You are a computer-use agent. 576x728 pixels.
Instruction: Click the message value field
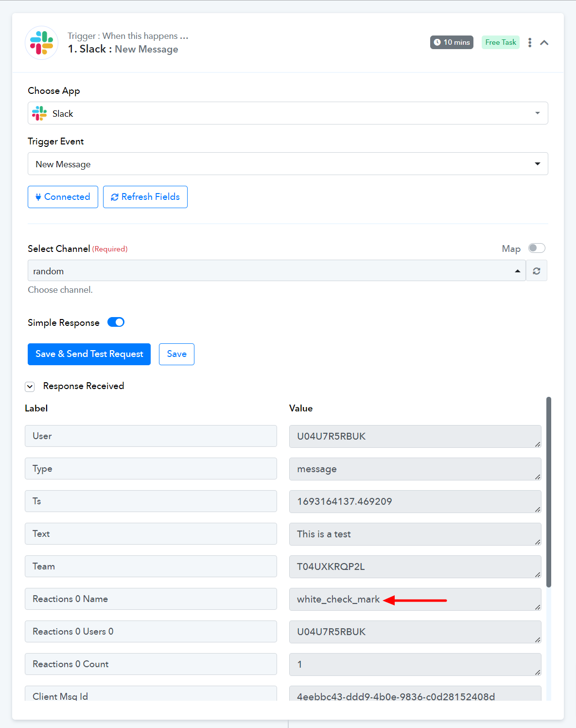pos(415,469)
